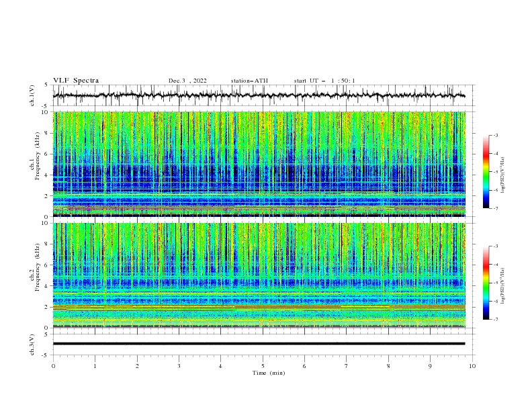Viewport: 532px width, 411px height.
Task: Click the "-7" tick of lower colorbar
Action: click(495, 319)
